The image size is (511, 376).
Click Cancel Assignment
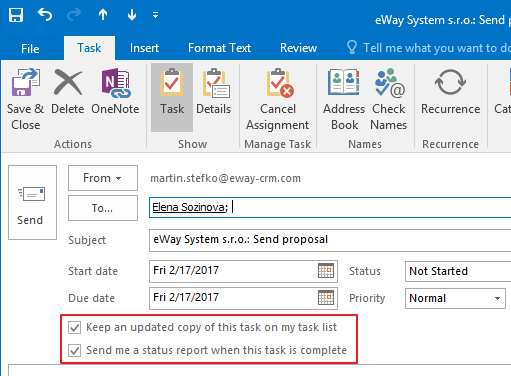(x=278, y=99)
